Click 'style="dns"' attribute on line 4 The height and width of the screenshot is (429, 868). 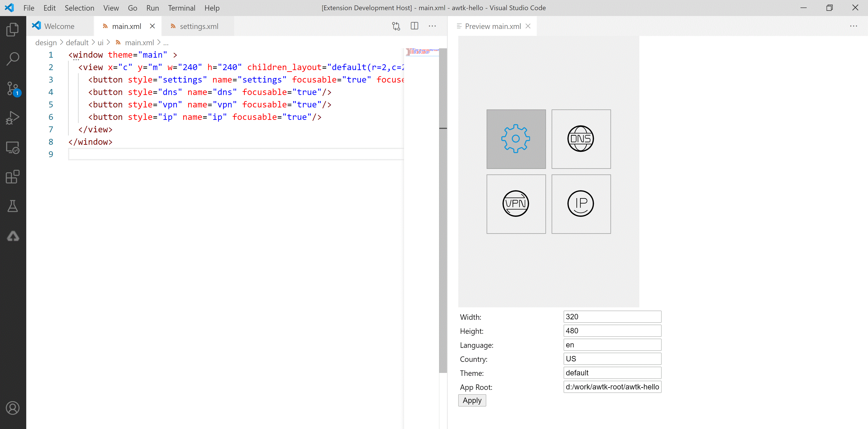[155, 92]
